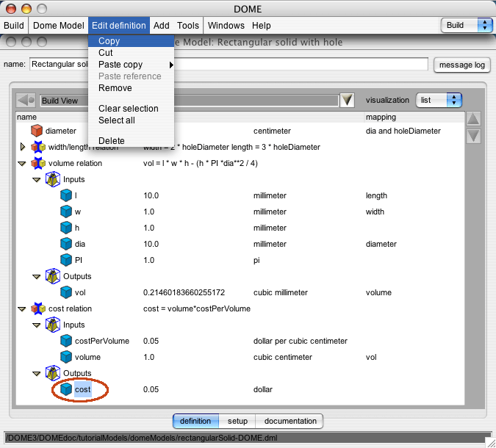This screenshot has height=448, width=496.
Task: Choose Select all menu item
Action: tap(132, 120)
